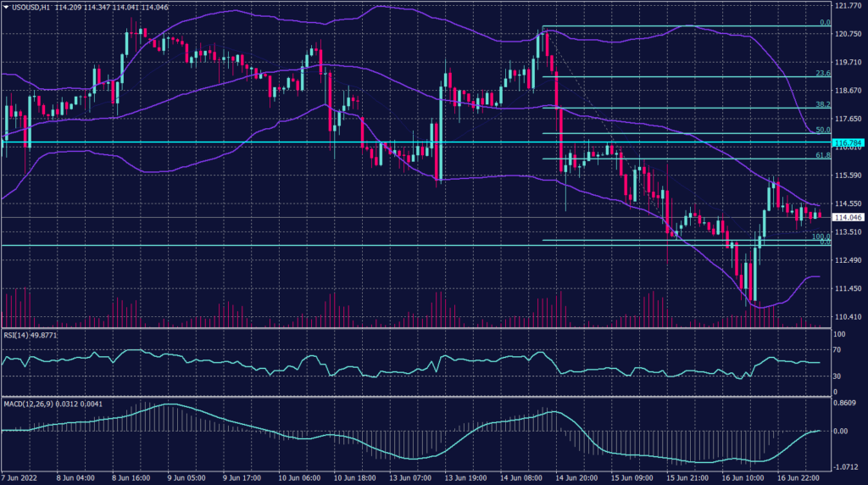Screen dimensions: 868x485
Task: Click the 110.410 price scale label
Action: pyautogui.click(x=848, y=317)
